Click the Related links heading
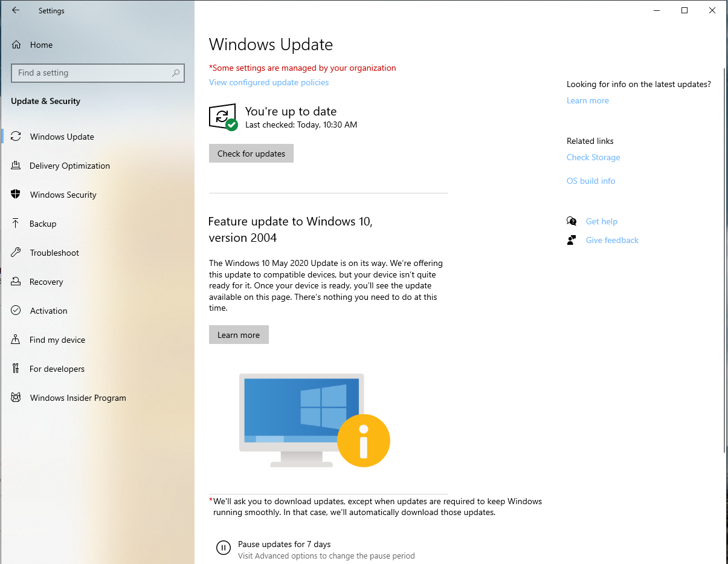 [x=590, y=141]
